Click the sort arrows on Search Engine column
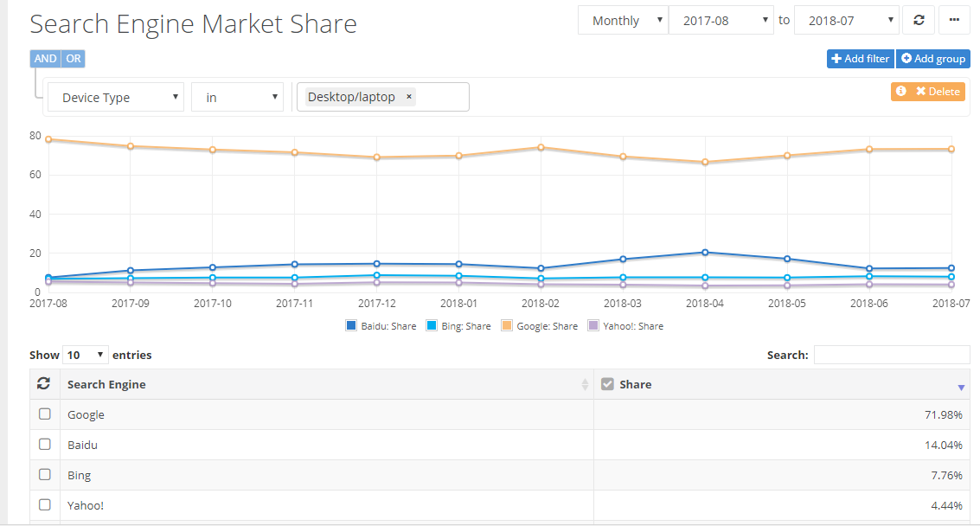The height and width of the screenshot is (526, 980). coord(585,384)
